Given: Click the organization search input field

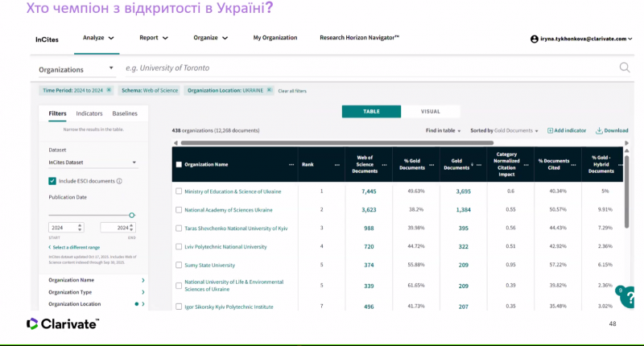Looking at the screenshot, I should click(362, 68).
